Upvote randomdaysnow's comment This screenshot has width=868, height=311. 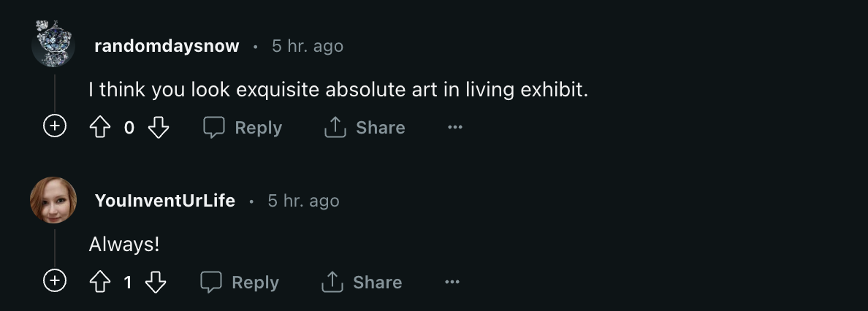99,128
